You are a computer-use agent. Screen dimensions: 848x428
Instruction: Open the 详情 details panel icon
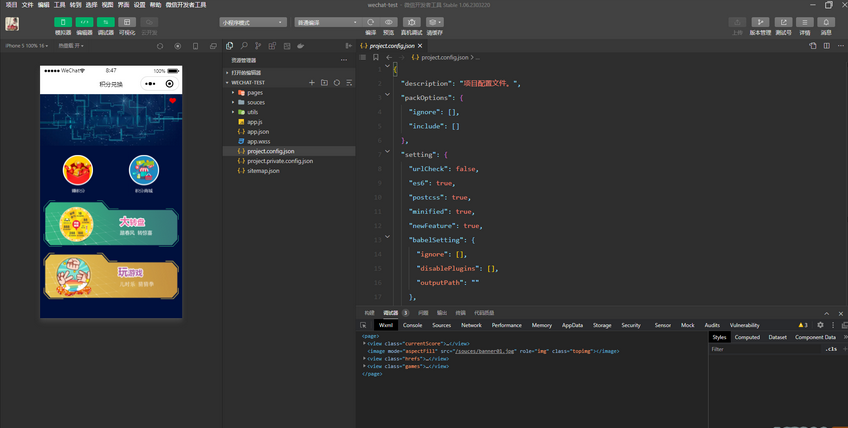pos(805,22)
